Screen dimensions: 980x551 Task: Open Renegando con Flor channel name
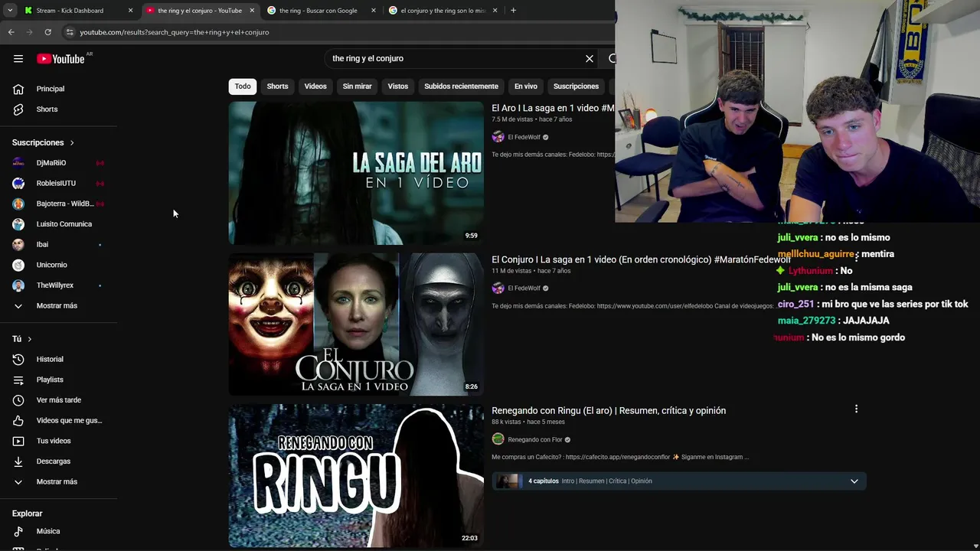click(x=535, y=440)
